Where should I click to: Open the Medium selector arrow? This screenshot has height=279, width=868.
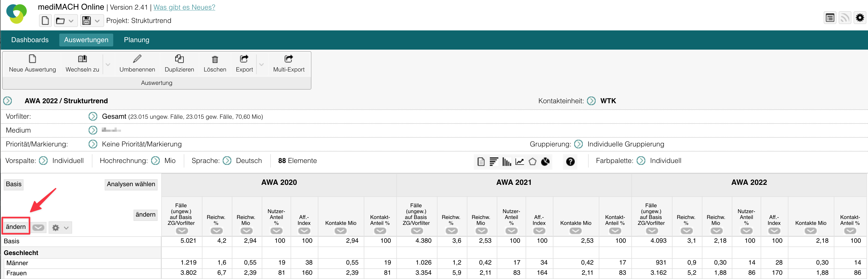[x=93, y=130]
